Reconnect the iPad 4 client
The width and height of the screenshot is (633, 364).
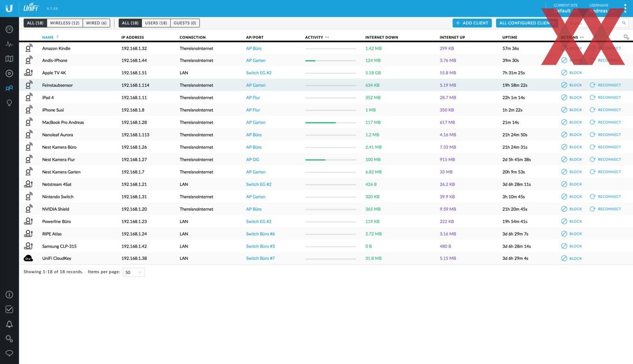[x=605, y=98]
